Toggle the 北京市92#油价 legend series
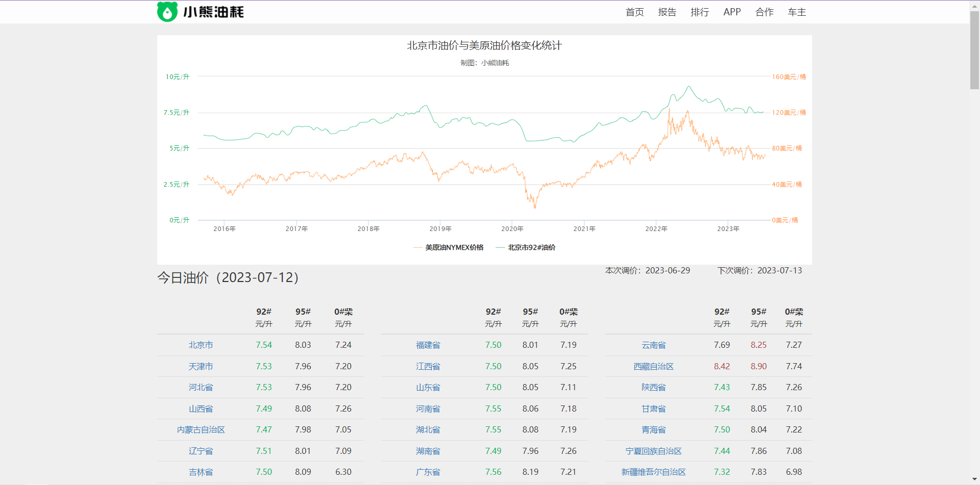 click(x=526, y=247)
